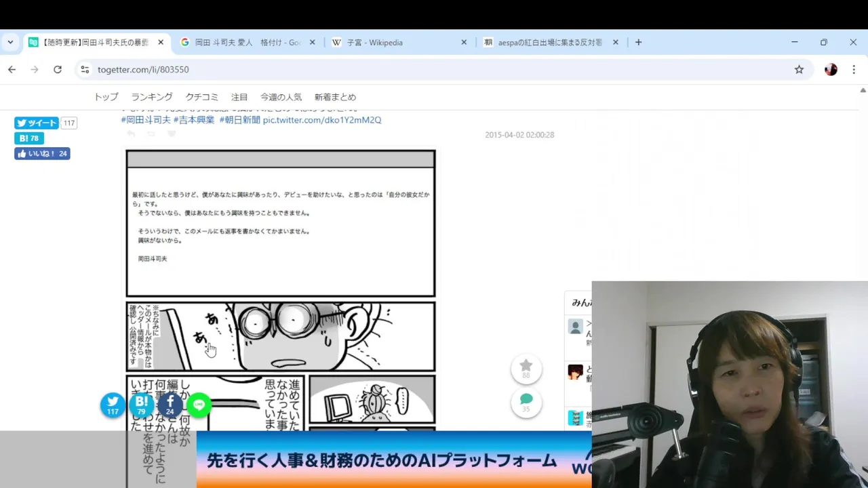Open comments with the bubble 35 button
868x488 pixels.
526,402
